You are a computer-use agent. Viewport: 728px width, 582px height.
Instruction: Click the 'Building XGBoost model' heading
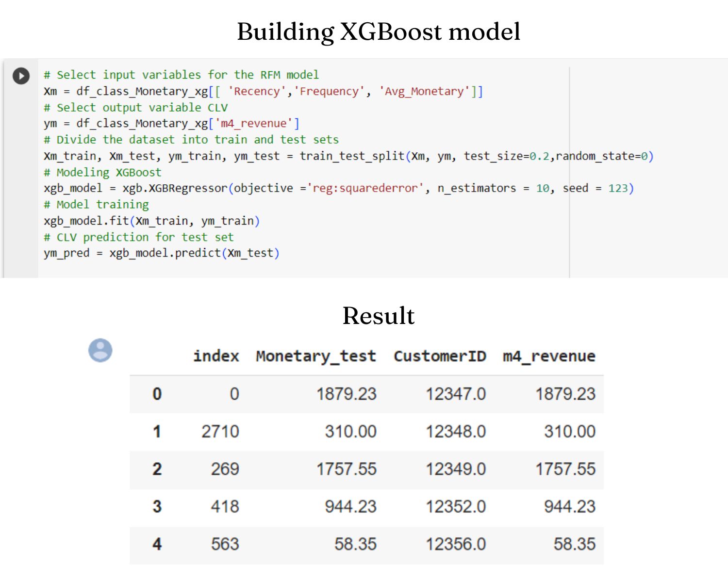click(379, 32)
